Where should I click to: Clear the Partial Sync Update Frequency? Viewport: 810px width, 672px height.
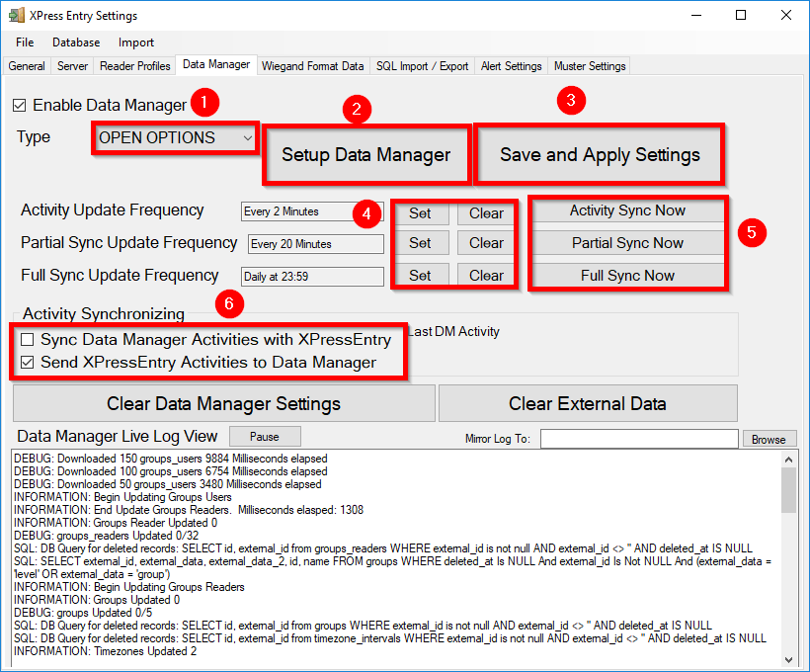(x=486, y=243)
